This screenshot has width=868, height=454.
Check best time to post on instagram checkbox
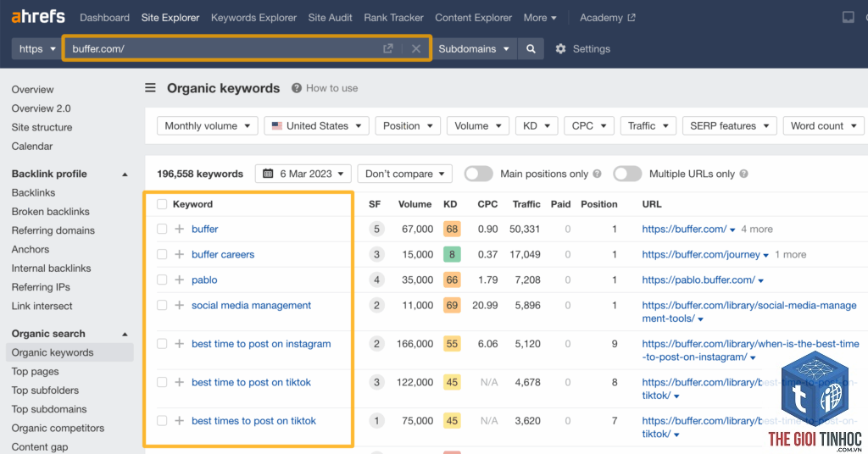click(x=162, y=344)
